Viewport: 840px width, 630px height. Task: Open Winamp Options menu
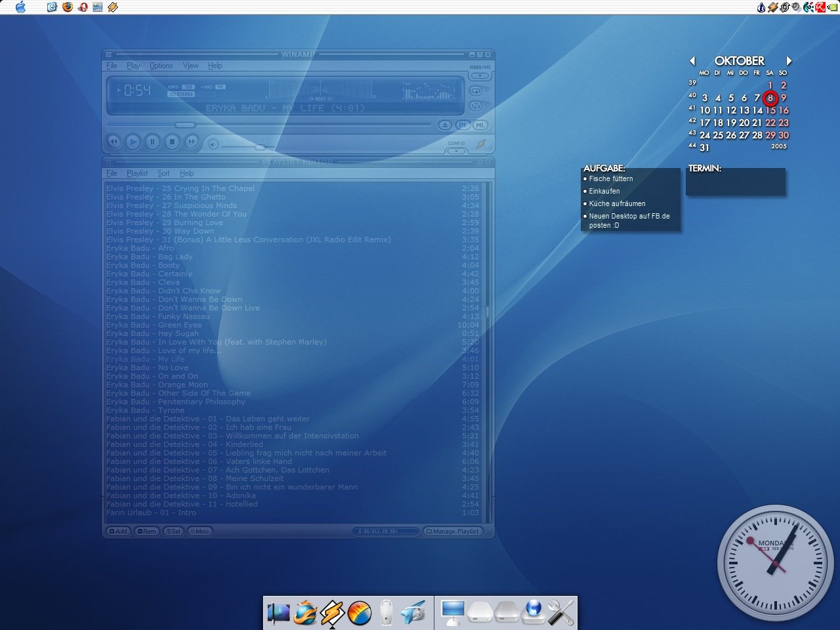tap(161, 66)
